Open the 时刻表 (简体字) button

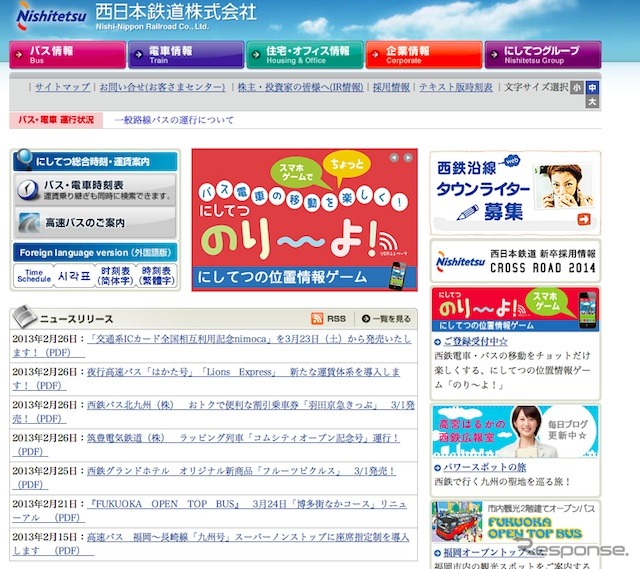116,276
